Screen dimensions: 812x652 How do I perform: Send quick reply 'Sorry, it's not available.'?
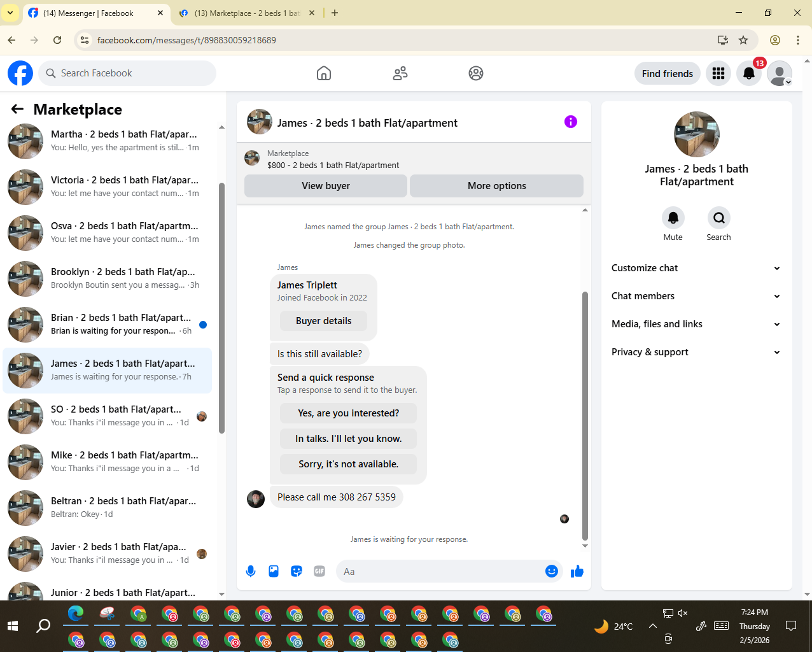pyautogui.click(x=348, y=464)
